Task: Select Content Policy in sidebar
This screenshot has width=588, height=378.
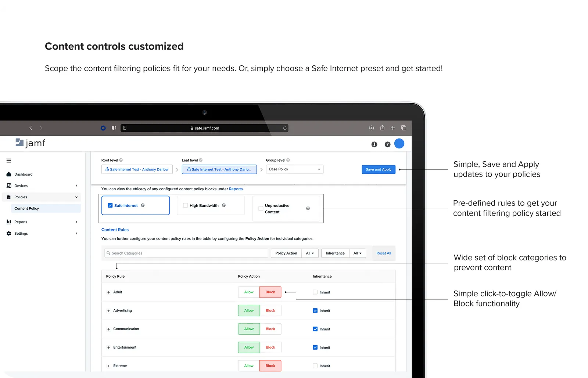Action: [x=26, y=208]
